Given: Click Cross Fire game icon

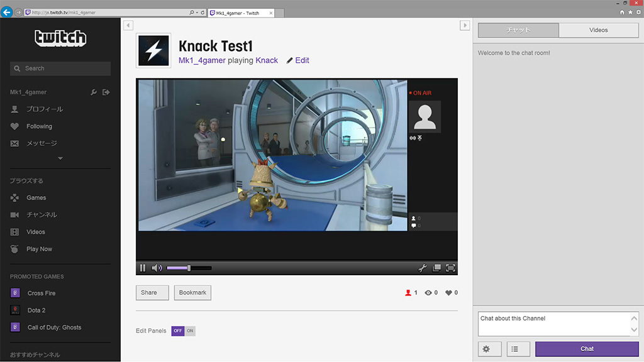Looking at the screenshot, I should [15, 293].
